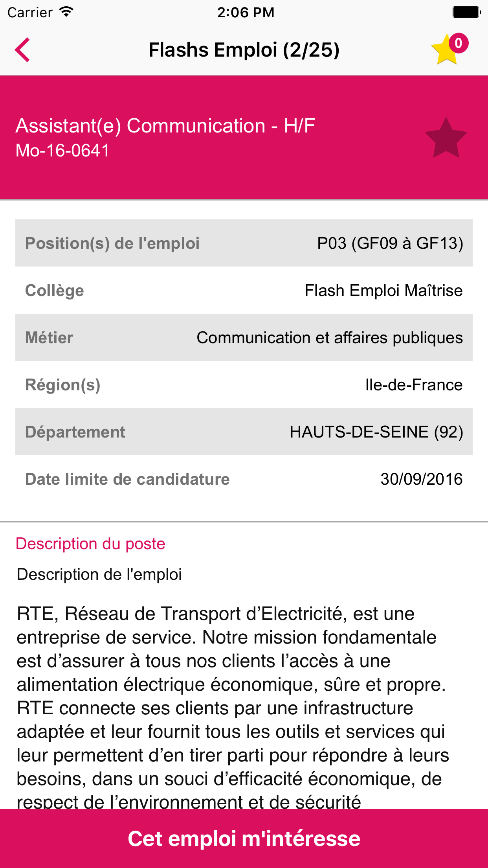Viewport: 488px width, 868px height.
Task: Toggle favorite star for Assistant(e) Communication
Action: [x=446, y=138]
